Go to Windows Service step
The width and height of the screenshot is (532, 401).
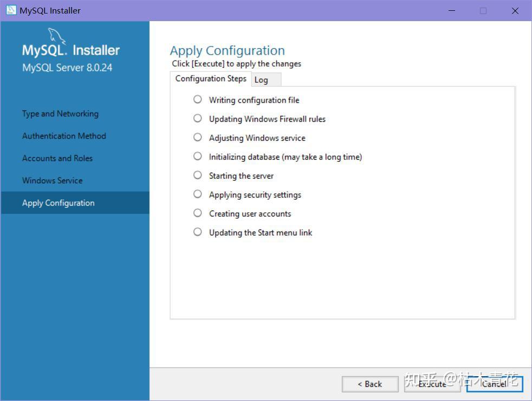pyautogui.click(x=52, y=181)
